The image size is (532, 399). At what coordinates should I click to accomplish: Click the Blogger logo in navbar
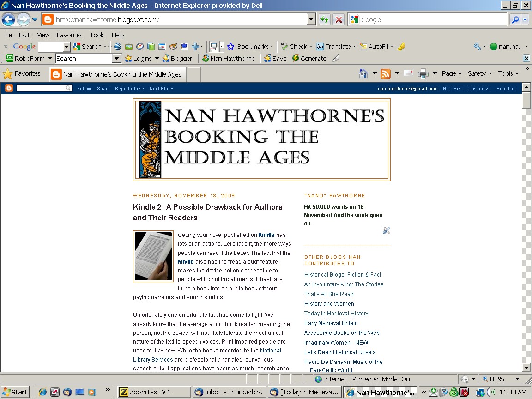9,88
